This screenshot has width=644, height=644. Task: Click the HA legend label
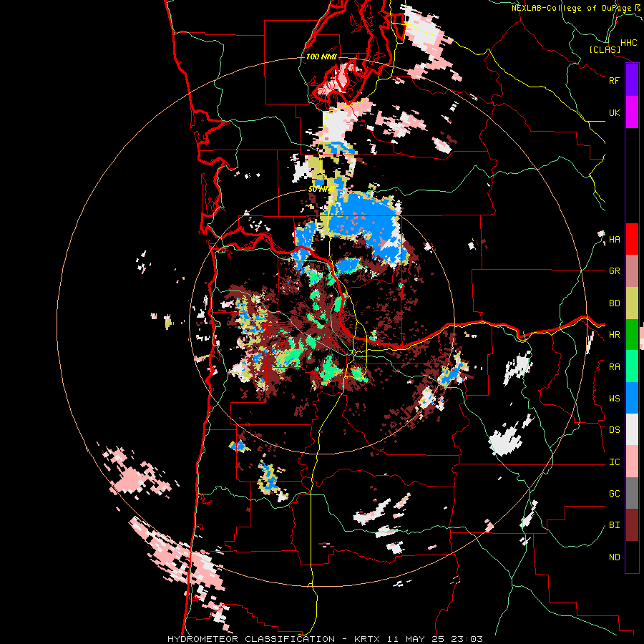click(x=614, y=240)
